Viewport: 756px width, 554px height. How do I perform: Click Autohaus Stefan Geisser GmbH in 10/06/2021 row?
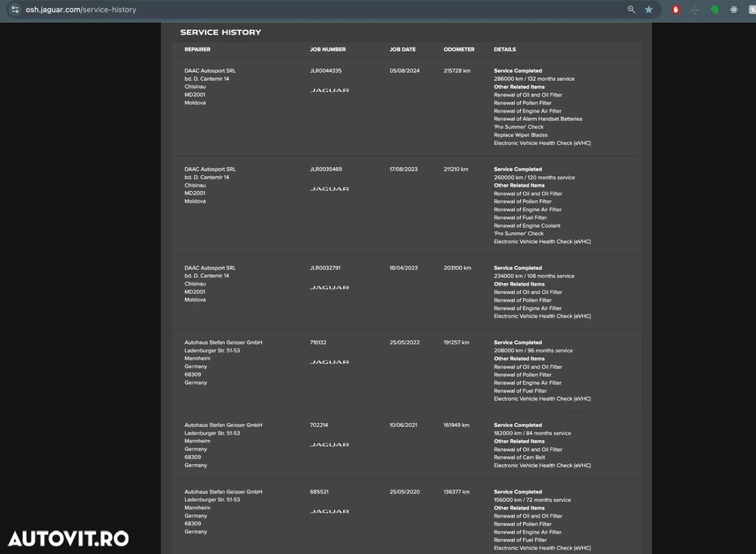(223, 425)
